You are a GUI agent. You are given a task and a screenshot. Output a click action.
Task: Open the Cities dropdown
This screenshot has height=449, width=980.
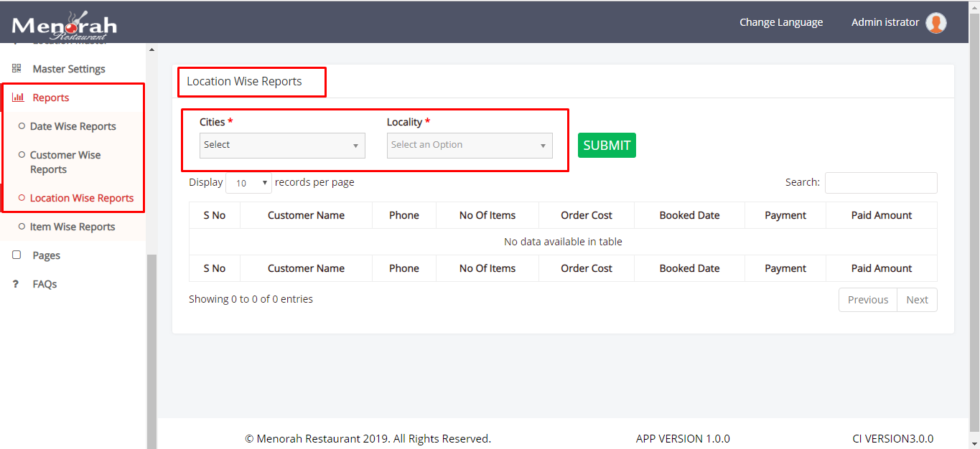tap(282, 146)
